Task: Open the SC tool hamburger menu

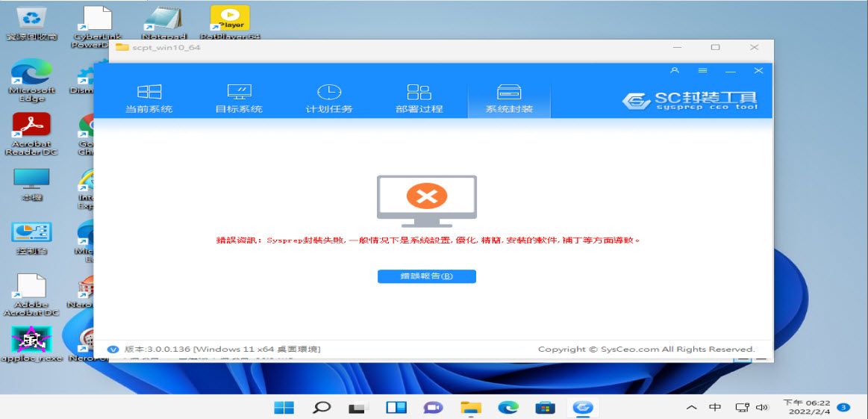Action: 702,70
